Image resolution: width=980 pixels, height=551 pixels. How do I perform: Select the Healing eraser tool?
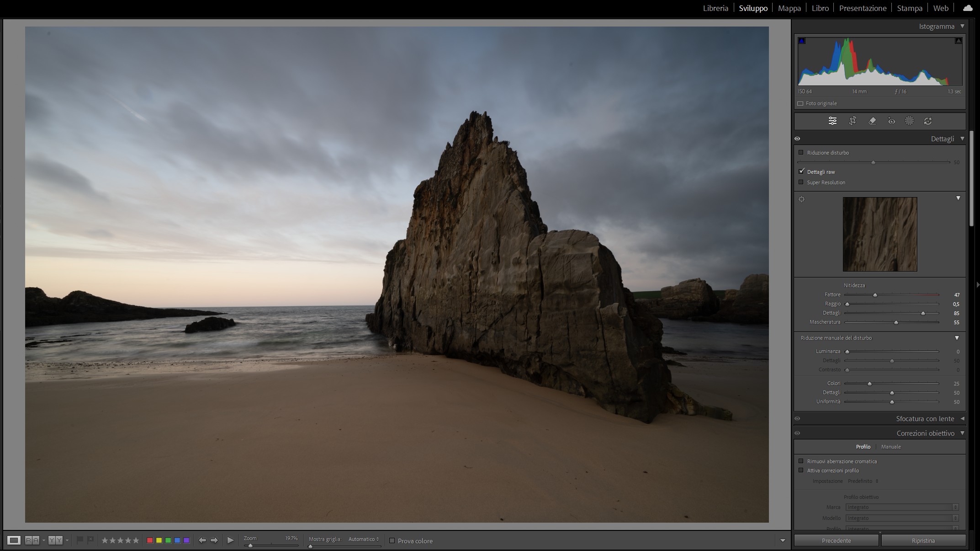coord(872,121)
